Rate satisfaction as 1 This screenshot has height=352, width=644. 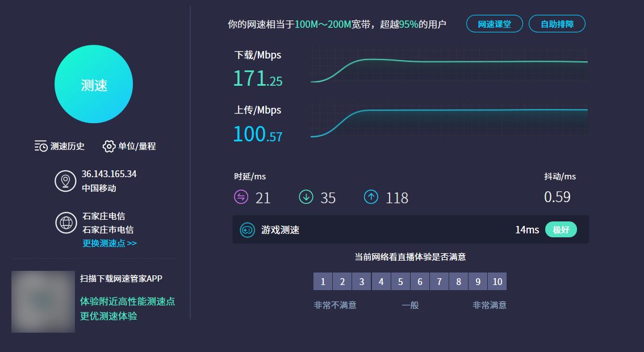click(323, 282)
